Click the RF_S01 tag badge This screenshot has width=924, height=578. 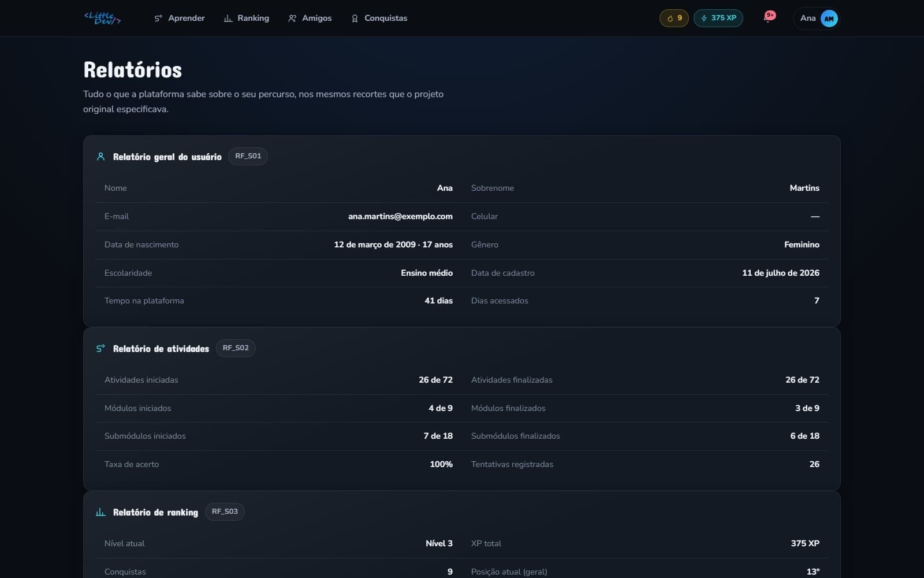pyautogui.click(x=248, y=156)
